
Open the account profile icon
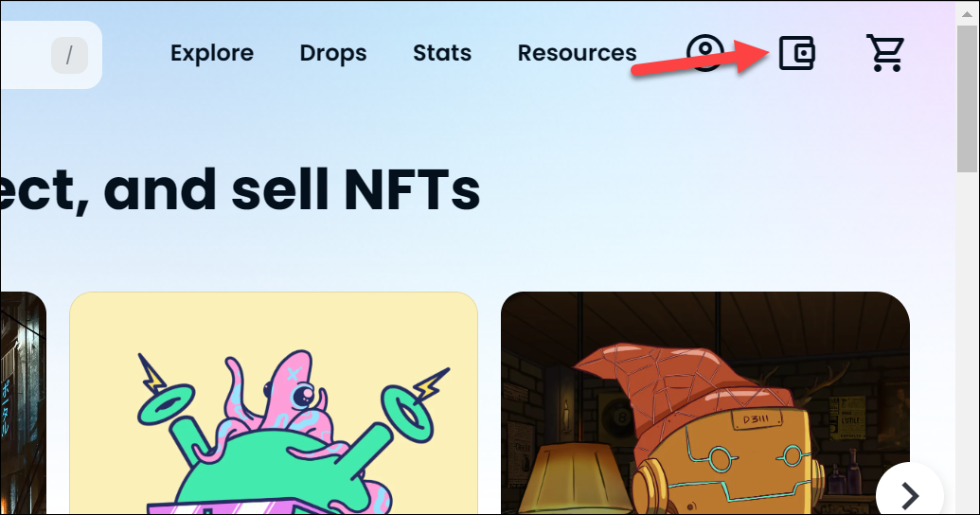705,52
